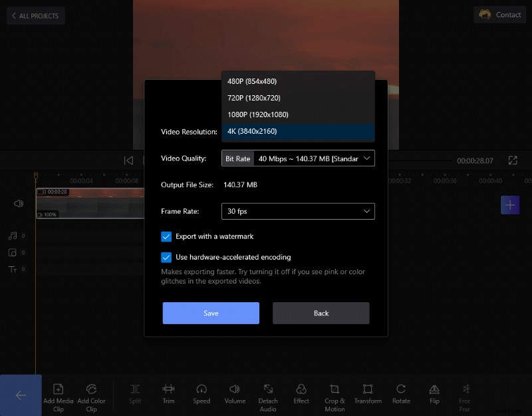Uncheck Export with a watermark
This screenshot has width=532, height=416.
(166, 236)
